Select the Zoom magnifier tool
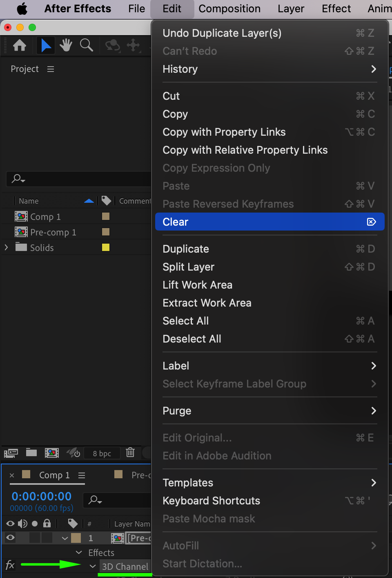392x578 pixels. pyautogui.click(x=87, y=45)
